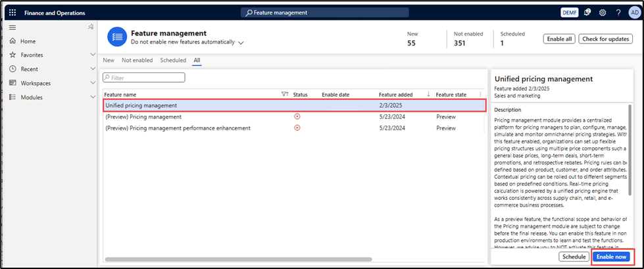Switch to the New tab
This screenshot has width=644, height=269.
tap(109, 60)
